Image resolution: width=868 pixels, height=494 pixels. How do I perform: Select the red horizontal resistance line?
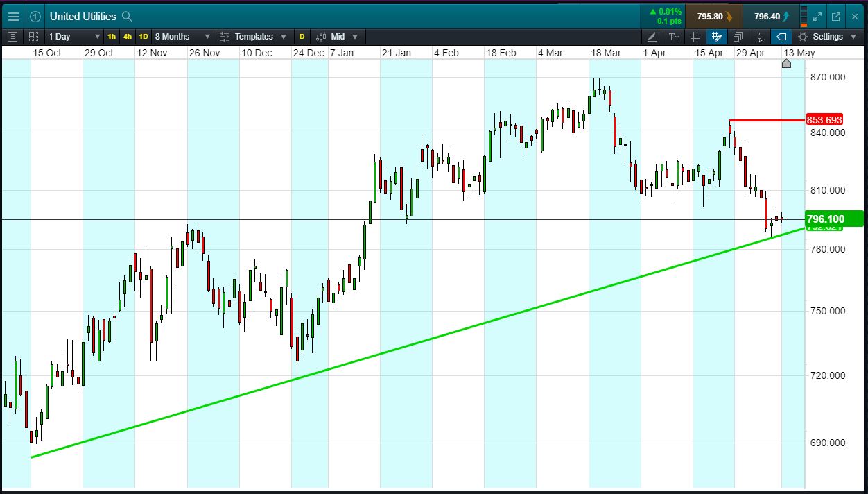767,121
